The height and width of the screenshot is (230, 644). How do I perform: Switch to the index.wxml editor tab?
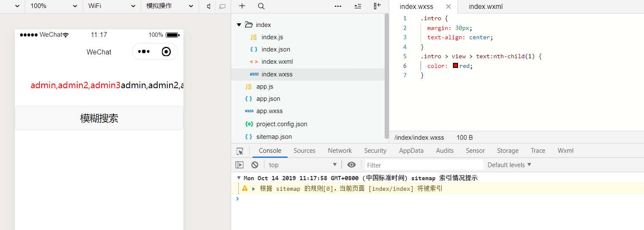[485, 7]
